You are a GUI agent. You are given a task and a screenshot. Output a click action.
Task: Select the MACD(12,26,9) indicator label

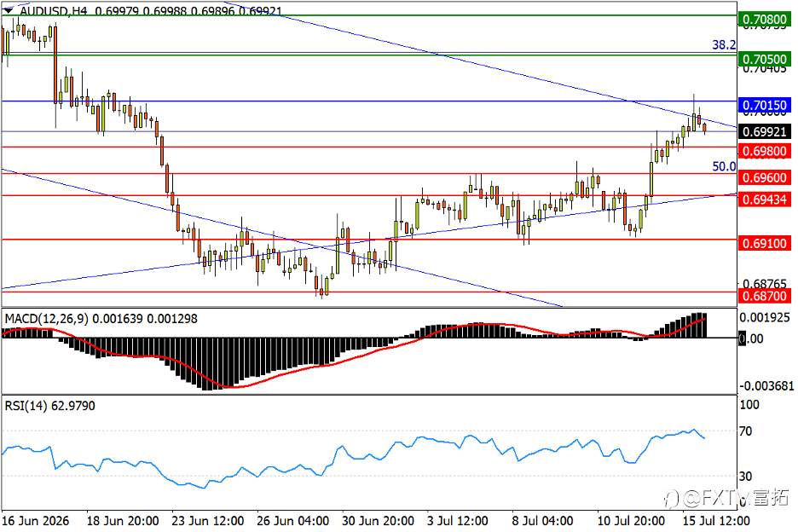click(46, 319)
